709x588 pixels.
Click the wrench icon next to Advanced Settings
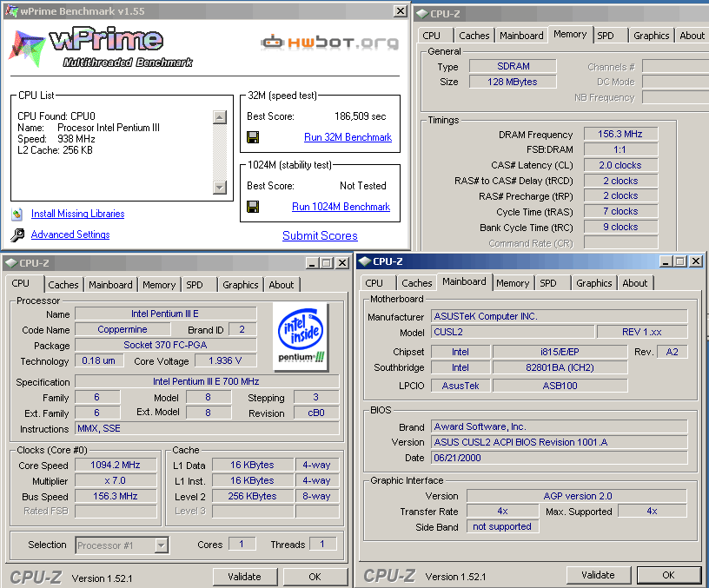point(17,235)
